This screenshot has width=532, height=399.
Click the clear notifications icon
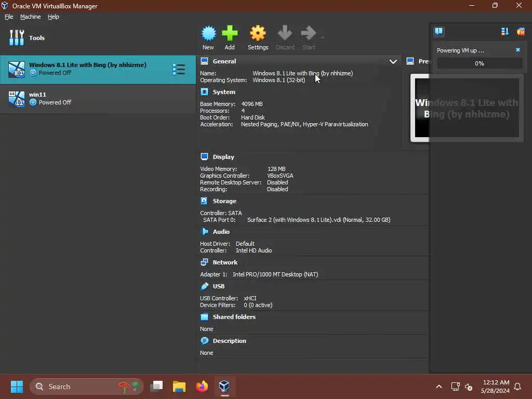coord(521,32)
